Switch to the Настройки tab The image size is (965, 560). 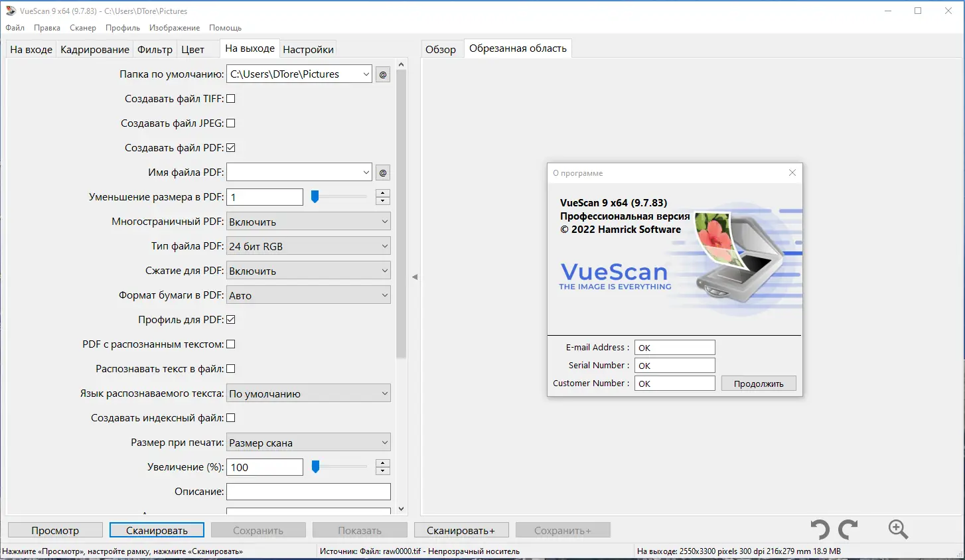click(308, 50)
